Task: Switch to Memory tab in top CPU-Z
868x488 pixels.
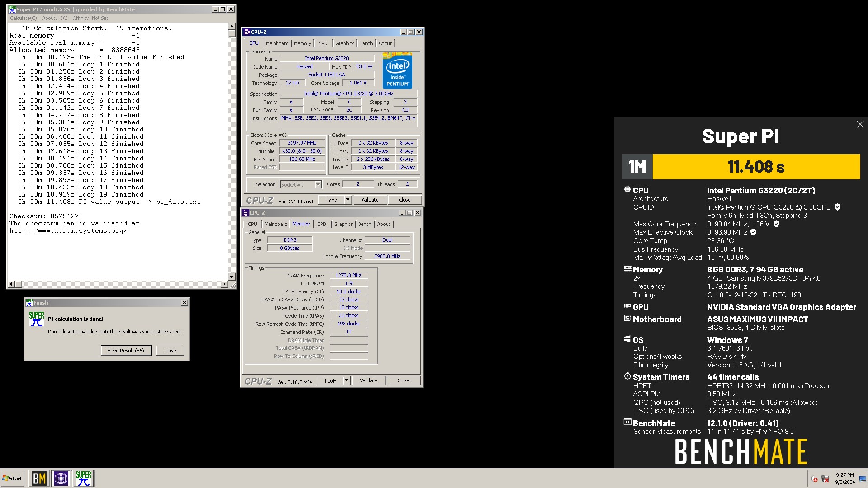Action: pyautogui.click(x=302, y=43)
